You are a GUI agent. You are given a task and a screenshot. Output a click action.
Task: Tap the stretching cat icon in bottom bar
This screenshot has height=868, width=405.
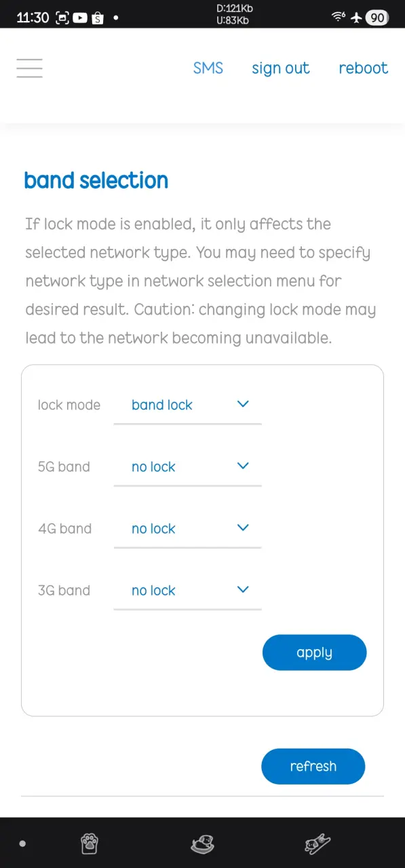tap(316, 844)
